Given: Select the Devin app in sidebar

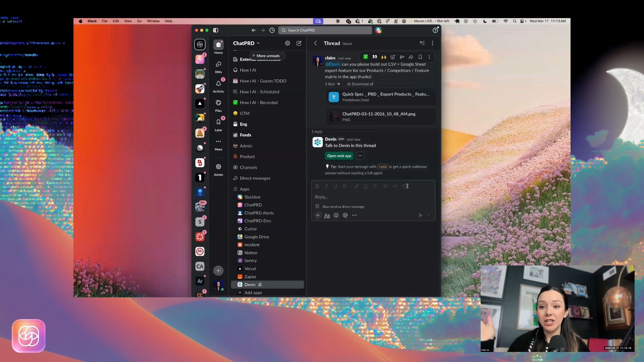Looking at the screenshot, I should pyautogui.click(x=250, y=285).
